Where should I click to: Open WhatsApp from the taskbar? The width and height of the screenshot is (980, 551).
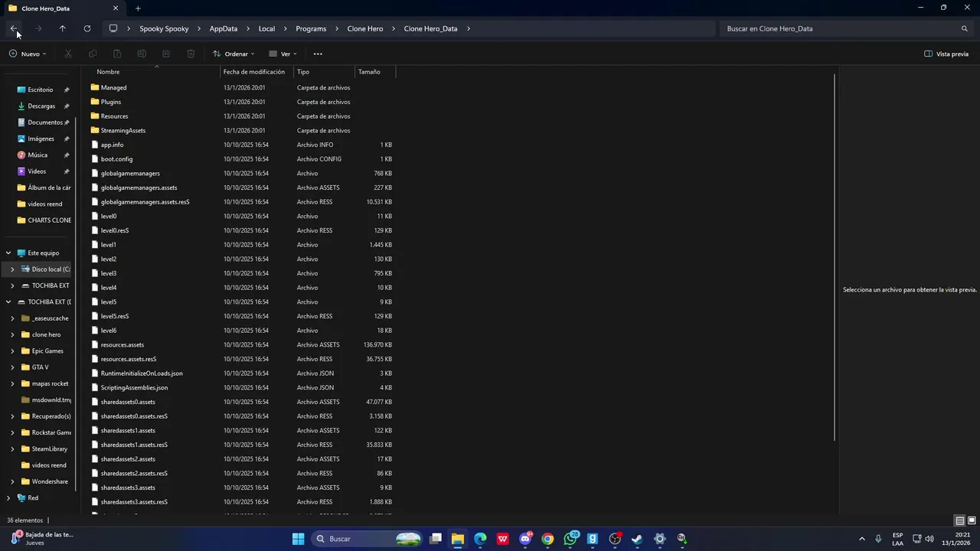[570, 539]
